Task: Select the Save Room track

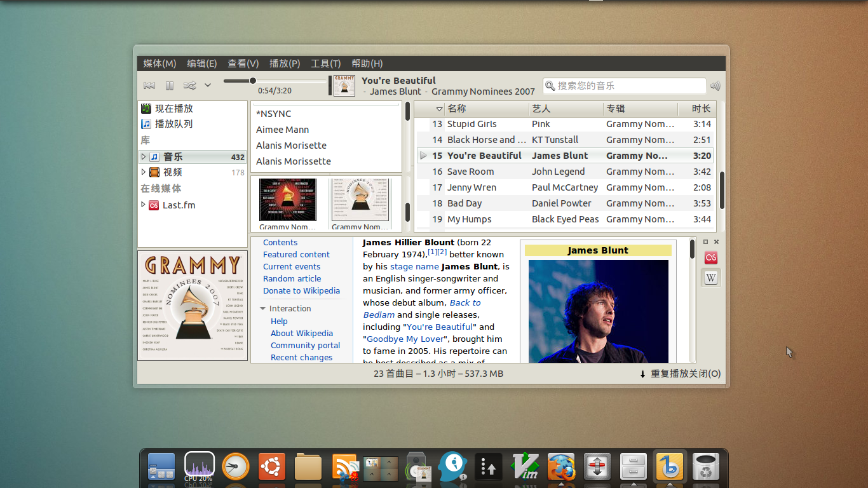Action: [566, 172]
